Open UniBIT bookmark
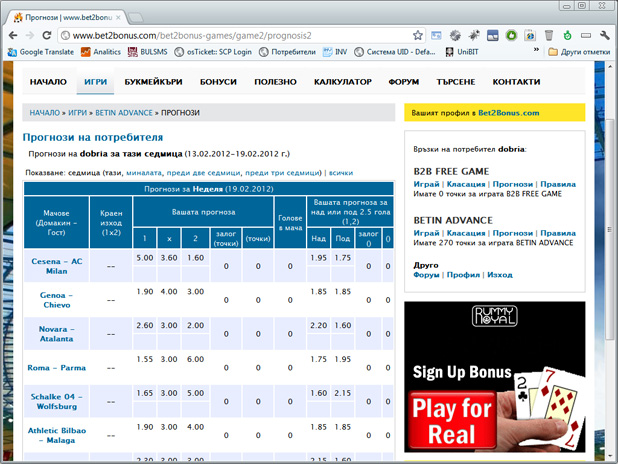This screenshot has height=464, width=618. (x=462, y=52)
